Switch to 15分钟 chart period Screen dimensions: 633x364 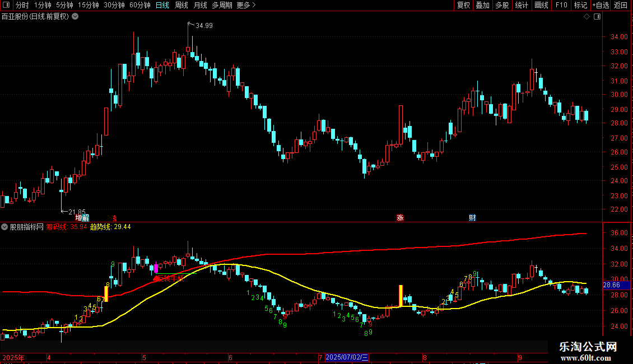click(x=89, y=5)
